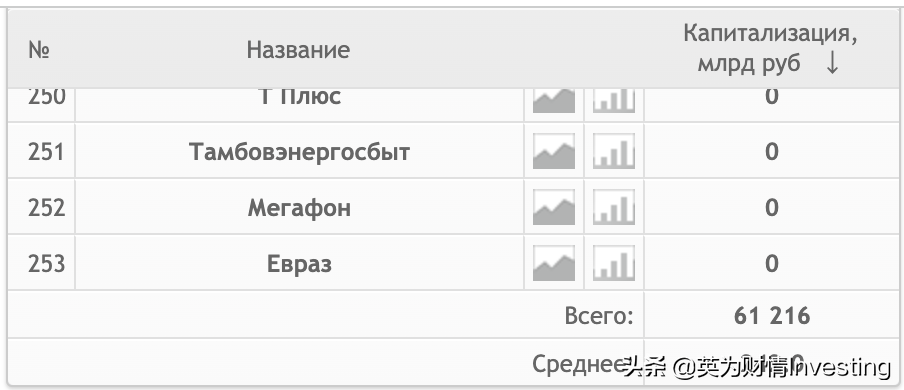The width and height of the screenshot is (904, 390).
Task: Click the Капитализация, млрд руб header
Action: (770, 48)
